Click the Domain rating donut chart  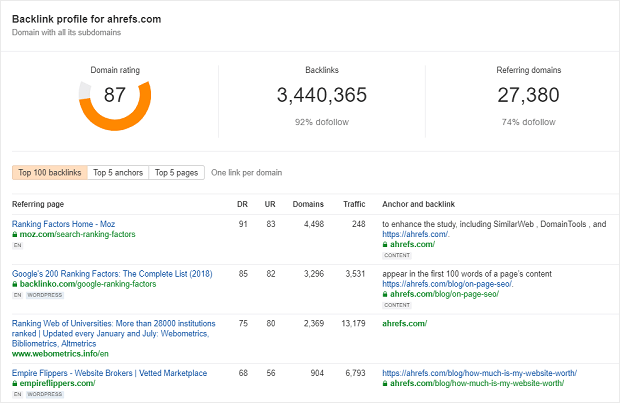115,105
